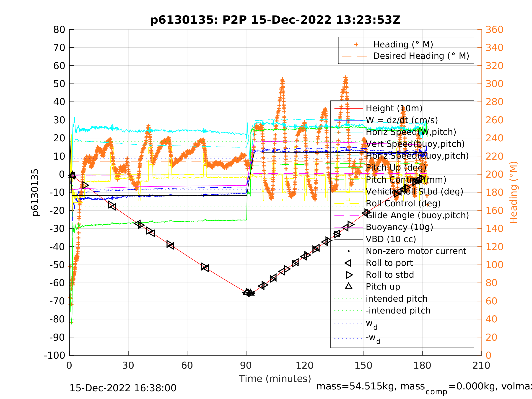Select the Buoyancy (10g) legend entry

pyautogui.click(x=399, y=227)
